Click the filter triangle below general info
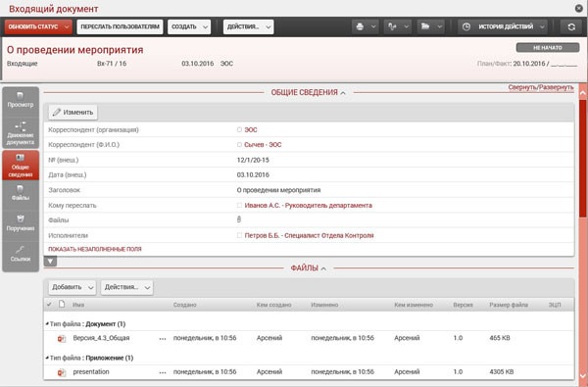 (50, 262)
